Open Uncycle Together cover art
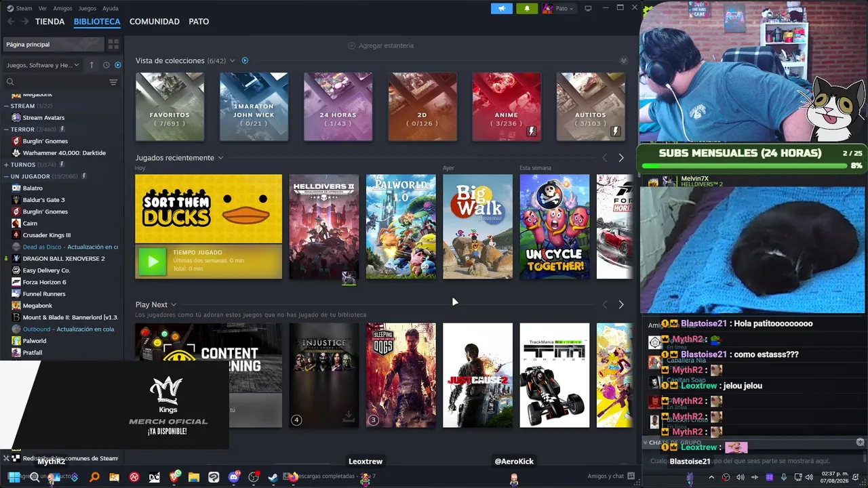868x488 pixels. click(555, 226)
